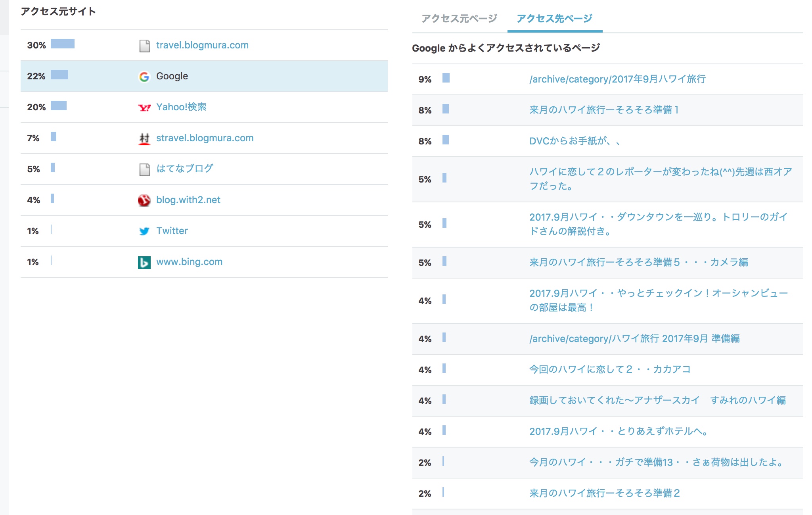812x515 pixels.
Task: Open the とりあえずホテルへ article link
Action: click(x=619, y=431)
